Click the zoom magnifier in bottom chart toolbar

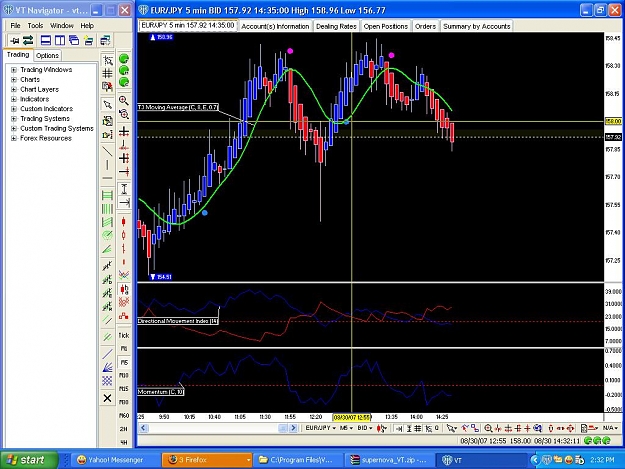[x=488, y=428]
